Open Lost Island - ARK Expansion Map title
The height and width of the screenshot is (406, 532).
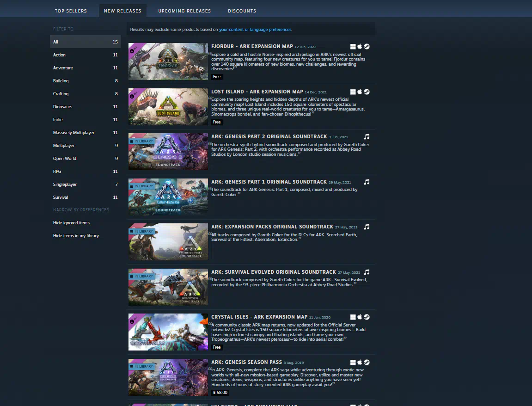(257, 92)
